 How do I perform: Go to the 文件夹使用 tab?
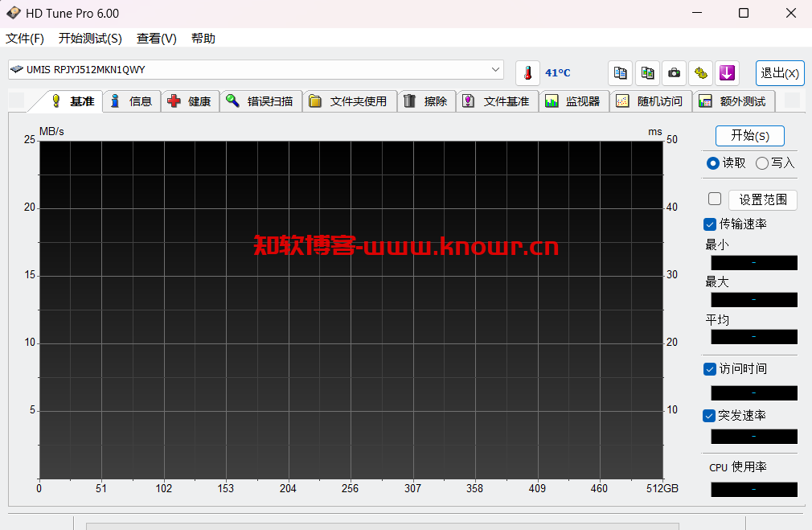[x=349, y=101]
